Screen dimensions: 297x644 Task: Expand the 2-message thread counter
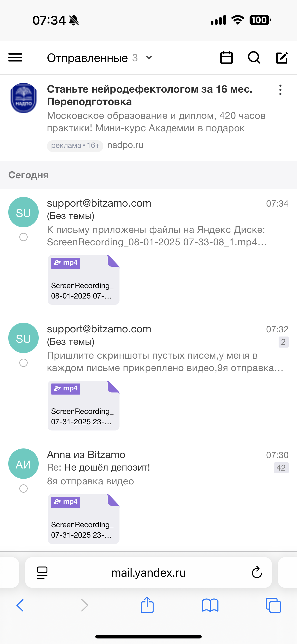point(283,342)
